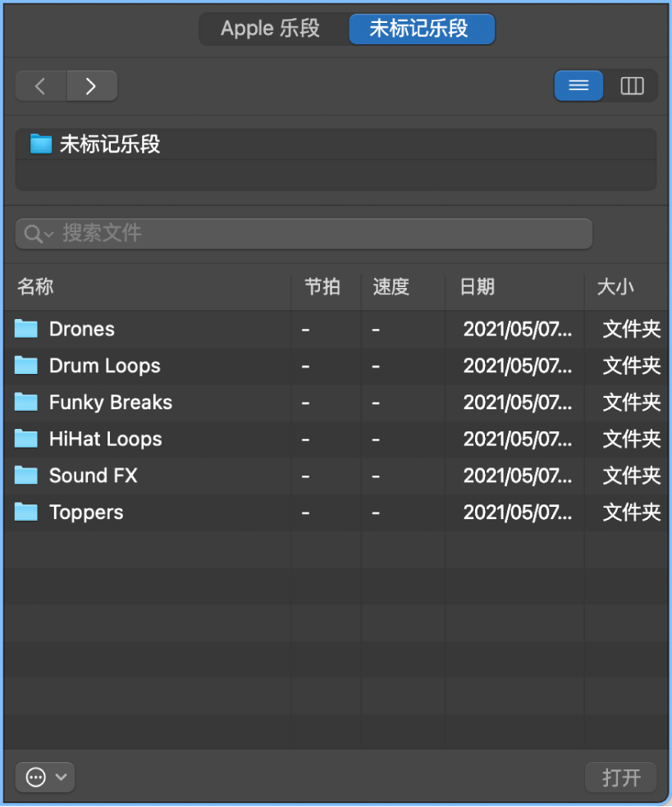This screenshot has height=807, width=672.
Task: Activate the 未标记乐段 view toggle
Action: point(422,29)
